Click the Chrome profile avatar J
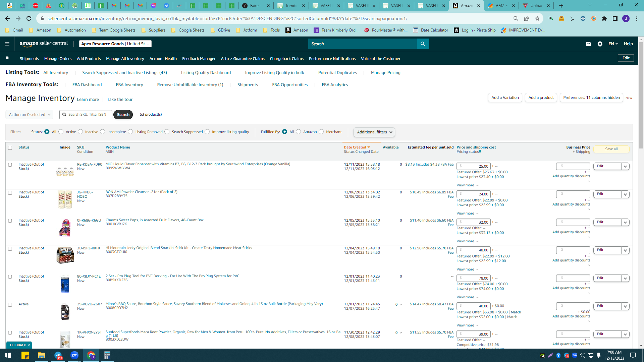 pos(626,18)
